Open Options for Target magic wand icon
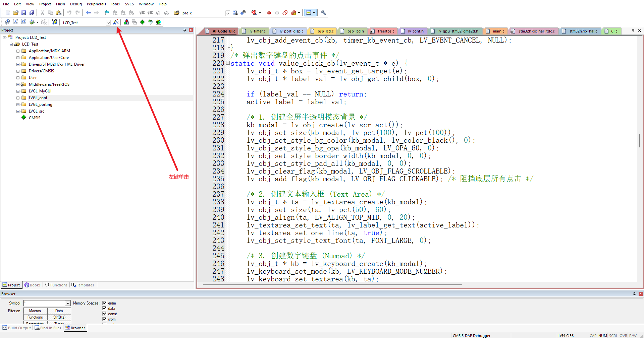This screenshot has width=644, height=338. tap(116, 22)
